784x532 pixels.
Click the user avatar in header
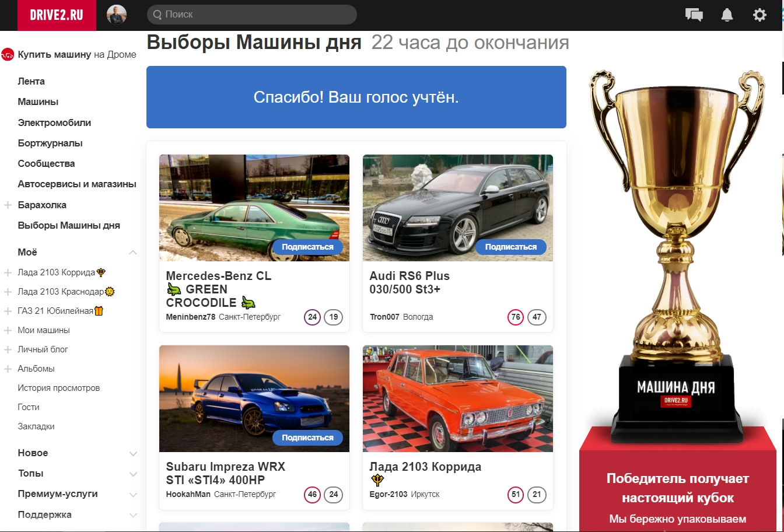(117, 15)
